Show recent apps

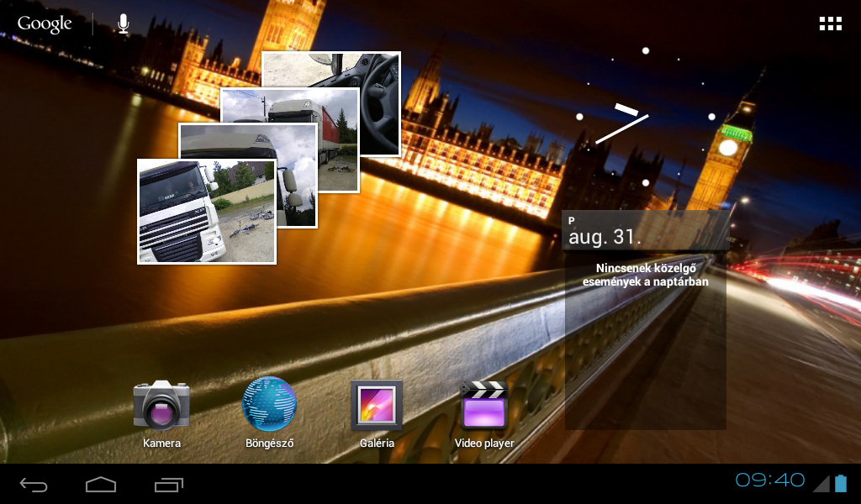click(x=168, y=484)
